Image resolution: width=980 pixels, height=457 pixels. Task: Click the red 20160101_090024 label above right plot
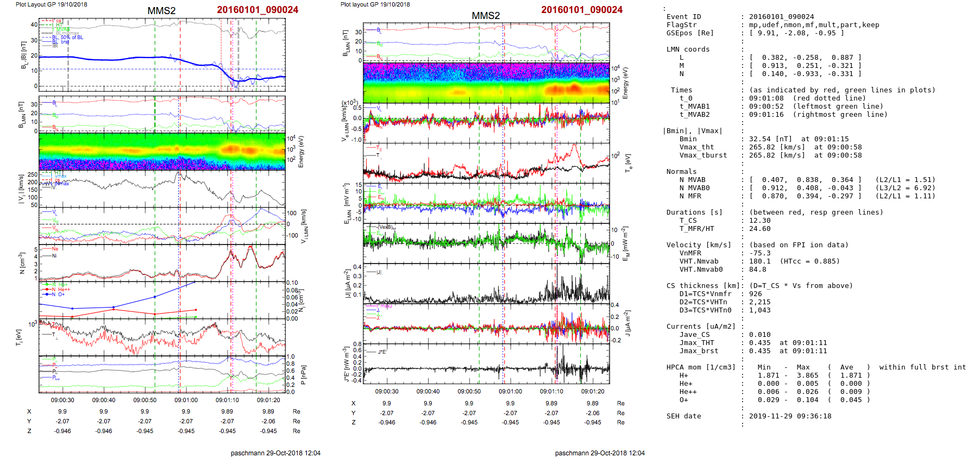581,10
